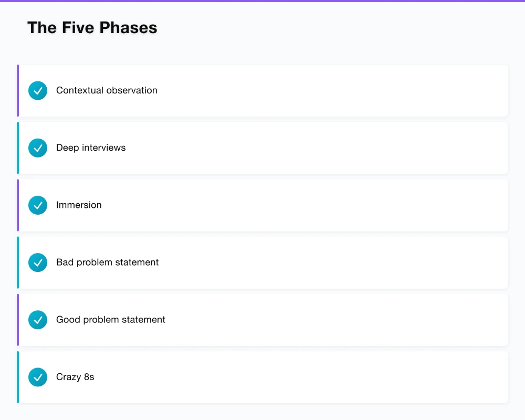The height and width of the screenshot is (420, 525).
Task: Click the Five Phases heading
Action: [92, 27]
